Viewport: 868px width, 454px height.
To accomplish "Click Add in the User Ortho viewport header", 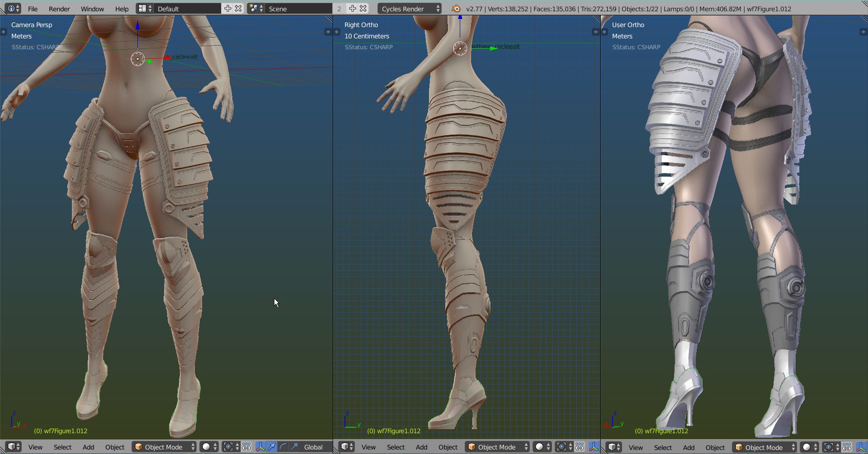I will click(x=689, y=447).
